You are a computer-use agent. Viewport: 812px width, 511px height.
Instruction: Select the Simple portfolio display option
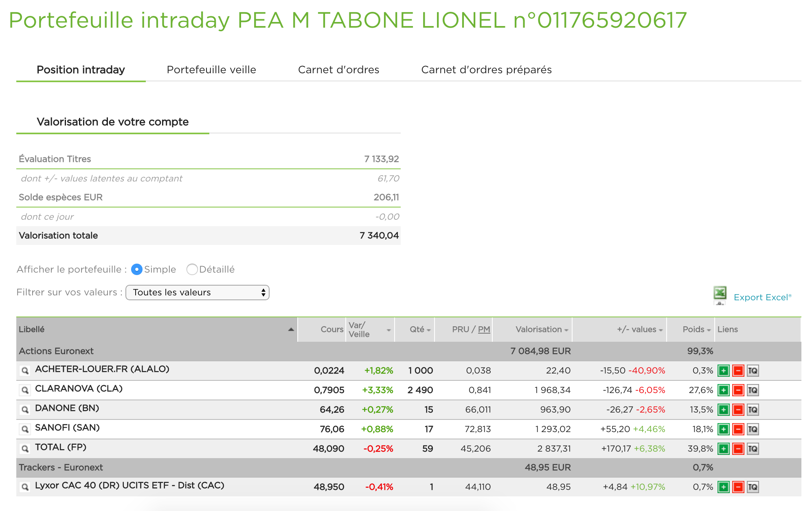137,269
